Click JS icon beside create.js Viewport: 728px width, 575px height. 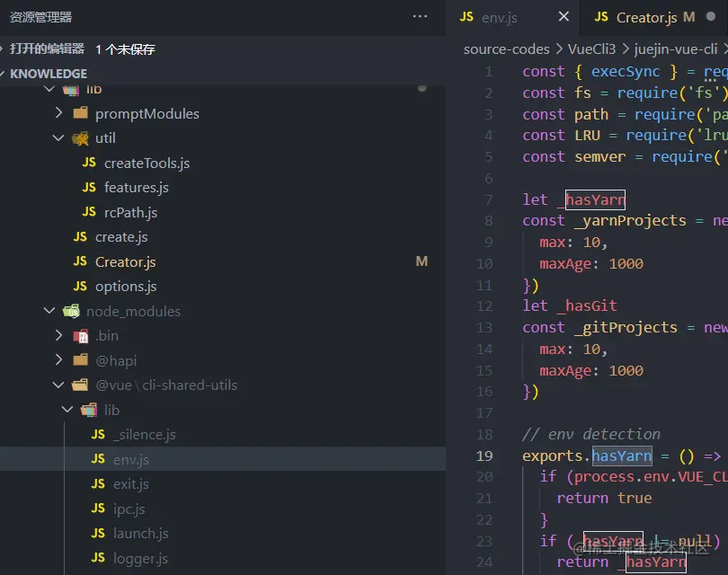click(x=80, y=236)
